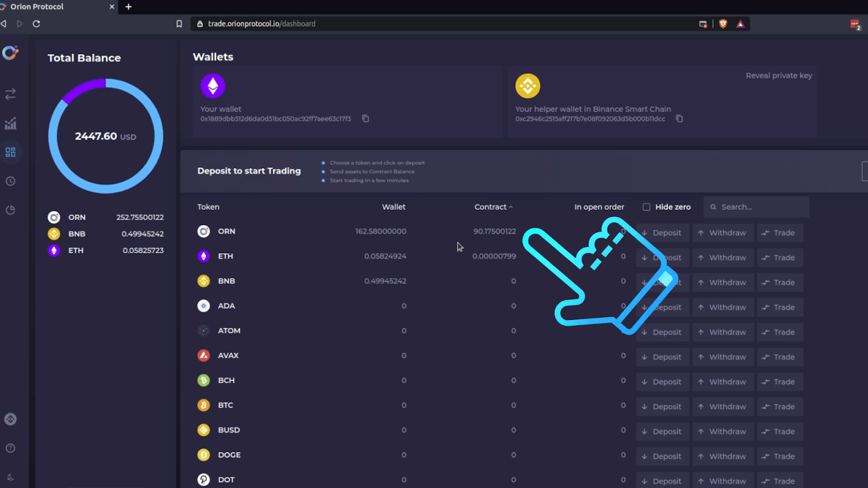
Task: Sort by the In open order header
Action: [599, 207]
